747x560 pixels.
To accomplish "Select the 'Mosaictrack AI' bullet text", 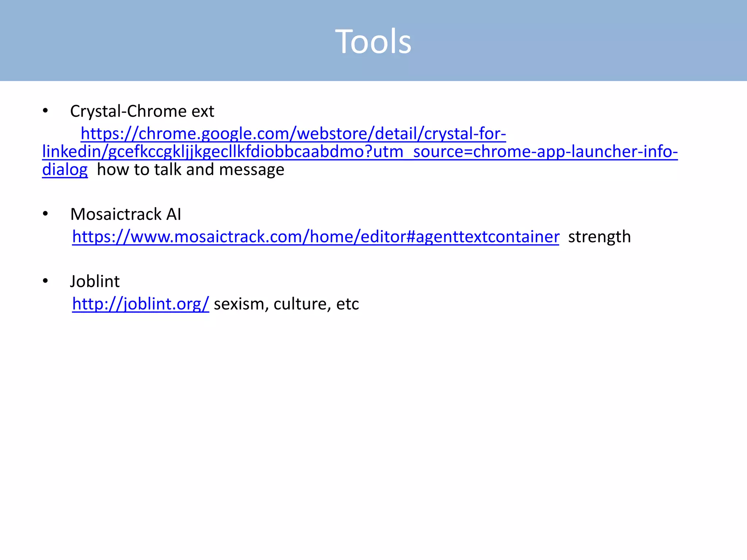I will [125, 214].
